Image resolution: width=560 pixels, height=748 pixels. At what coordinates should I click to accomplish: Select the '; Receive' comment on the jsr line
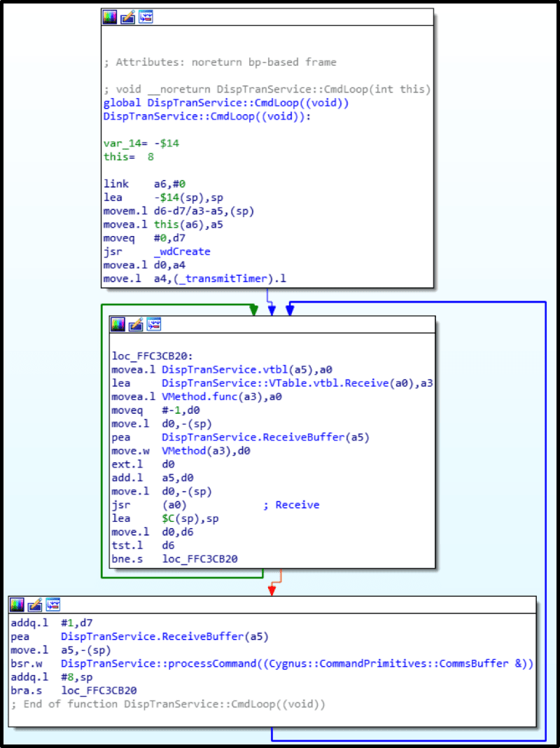(x=291, y=505)
